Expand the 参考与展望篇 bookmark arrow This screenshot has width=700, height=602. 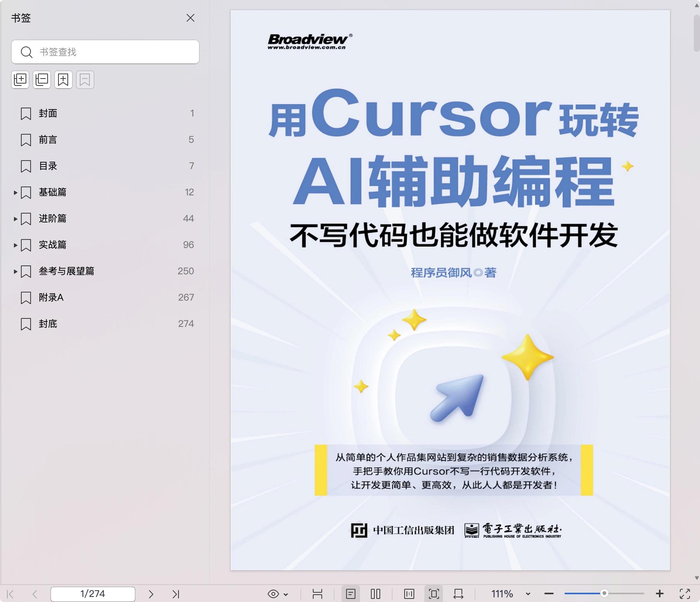[x=15, y=271]
